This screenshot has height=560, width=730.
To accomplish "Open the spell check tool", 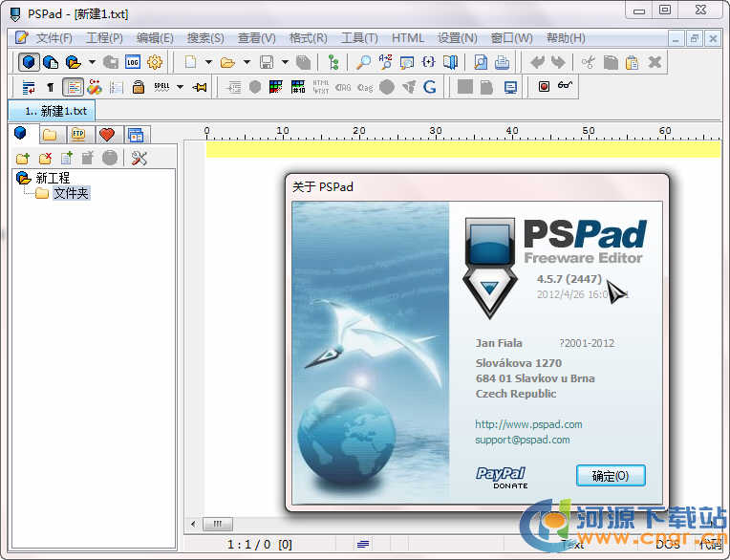I will (161, 87).
